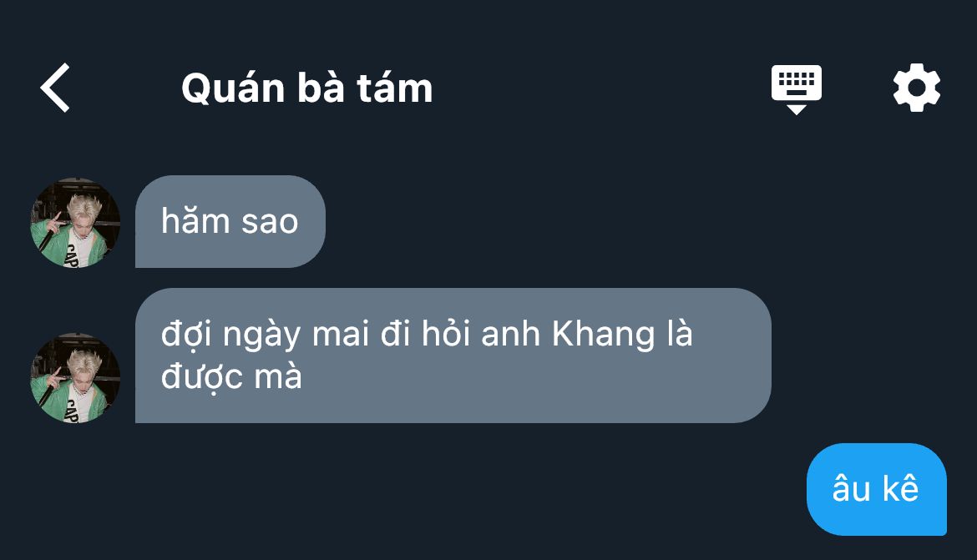Click the "kê" text in the blue bubble
The width and height of the screenshot is (977, 560).
click(x=900, y=487)
